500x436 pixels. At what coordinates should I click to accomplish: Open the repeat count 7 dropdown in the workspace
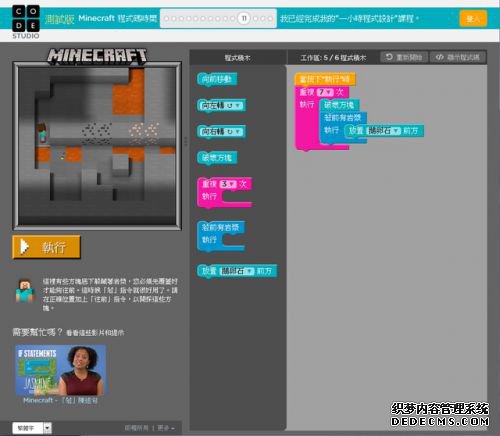coord(325,92)
